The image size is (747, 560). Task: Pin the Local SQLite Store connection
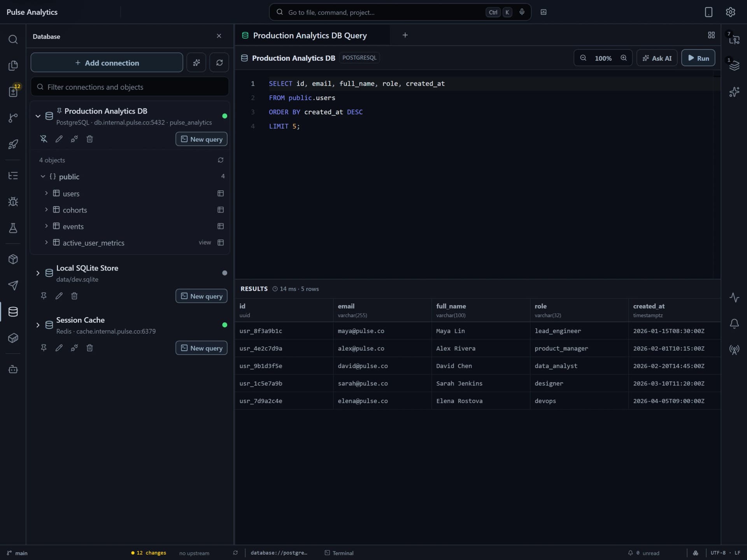(x=44, y=296)
